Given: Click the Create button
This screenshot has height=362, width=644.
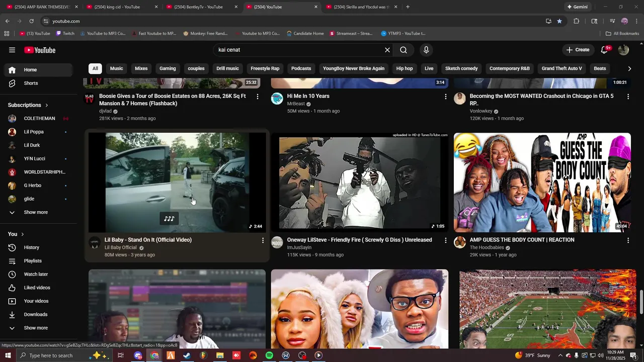Looking at the screenshot, I should 578,50.
